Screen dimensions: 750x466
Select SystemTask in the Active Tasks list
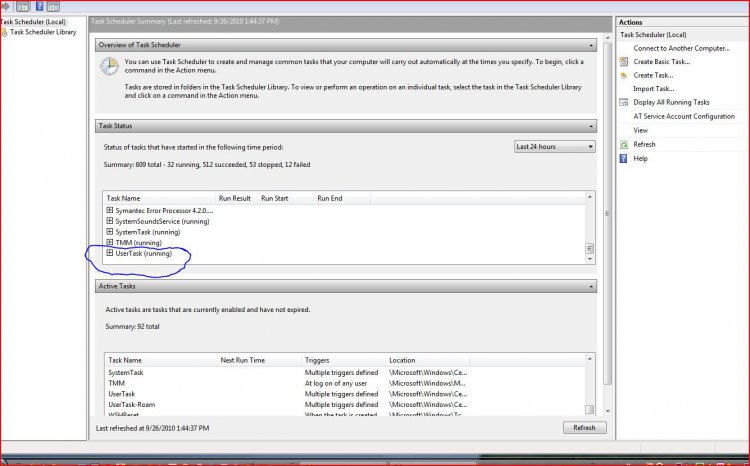[126, 372]
